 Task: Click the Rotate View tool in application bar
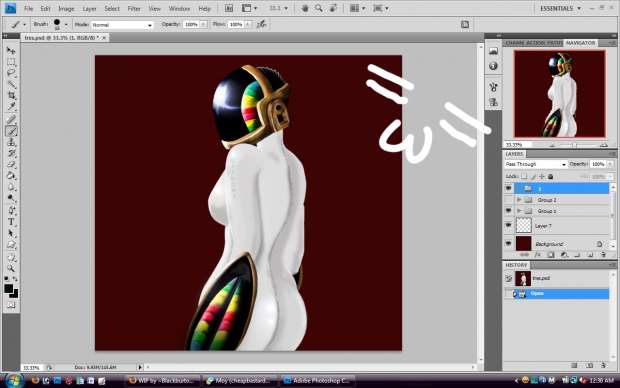tap(333, 8)
